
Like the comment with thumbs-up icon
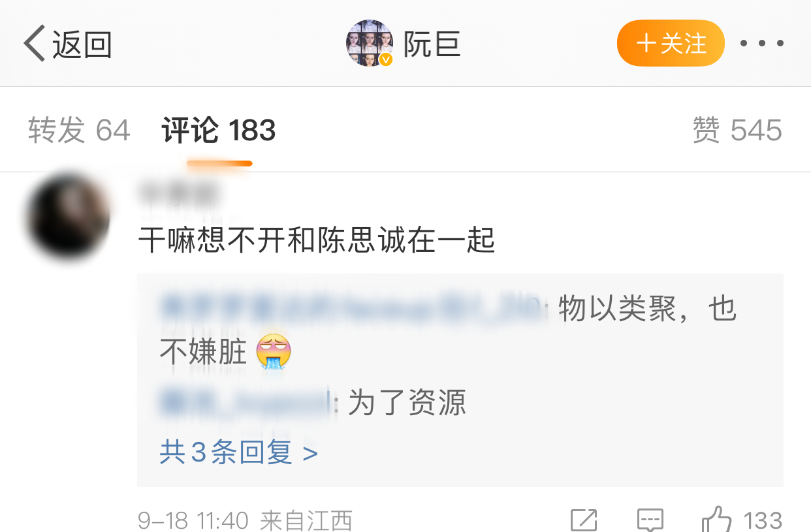[717, 520]
